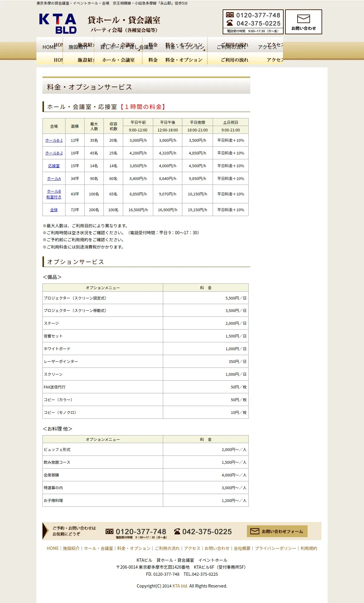Click the 3,500円／日 price cell

[206, 310]
